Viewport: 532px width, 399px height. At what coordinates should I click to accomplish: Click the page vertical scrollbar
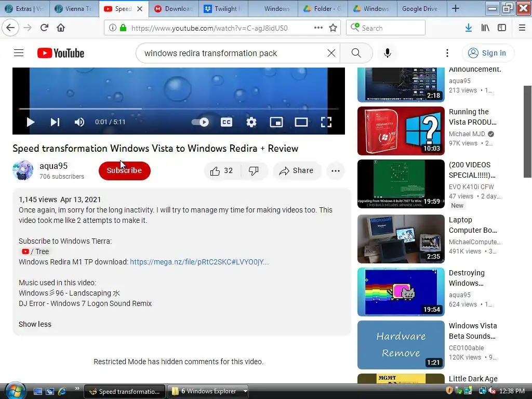point(528,131)
